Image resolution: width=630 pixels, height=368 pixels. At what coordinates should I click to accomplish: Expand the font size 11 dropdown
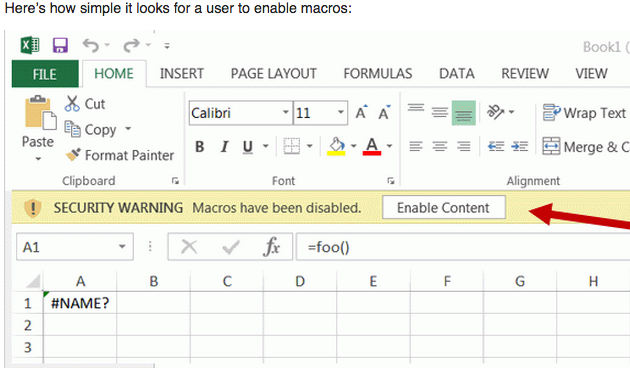pyautogui.click(x=340, y=112)
